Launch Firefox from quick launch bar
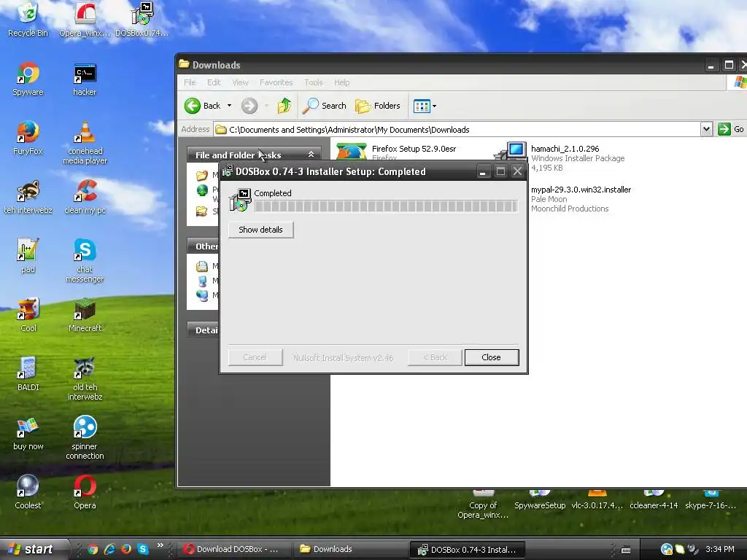 126,549
